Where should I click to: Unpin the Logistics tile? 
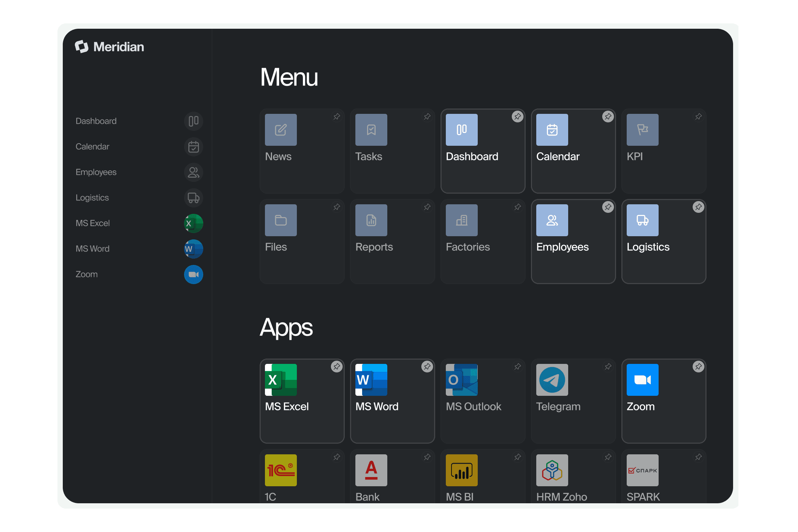[698, 207]
